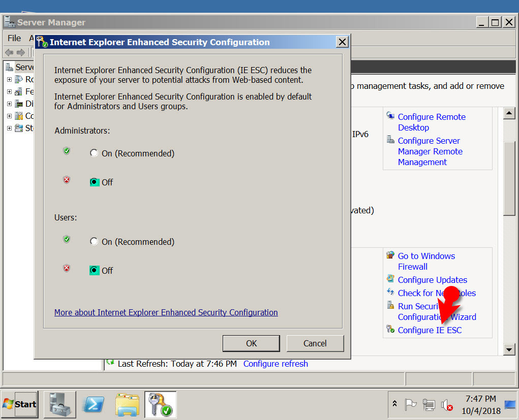
Task: Show hidden tray icons
Action: click(x=394, y=404)
